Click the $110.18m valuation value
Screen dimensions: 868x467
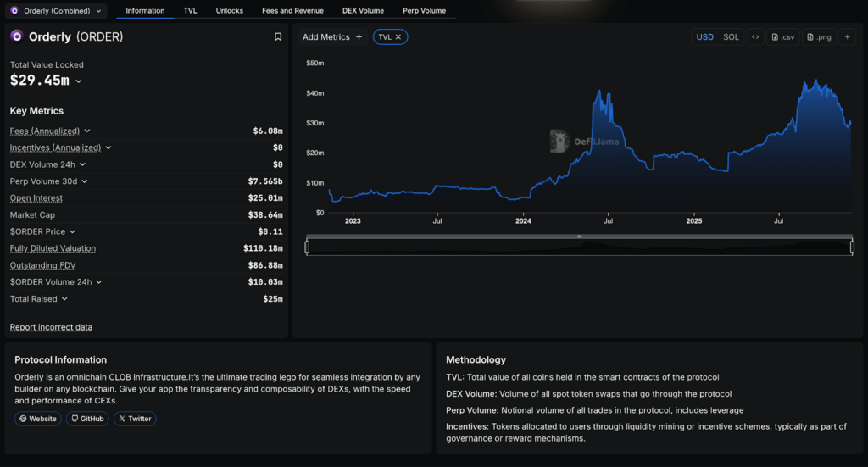[x=263, y=248]
